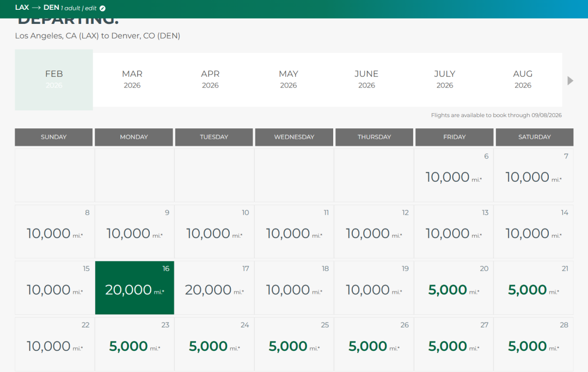Select the AUG 2026 month tab

coord(523,79)
